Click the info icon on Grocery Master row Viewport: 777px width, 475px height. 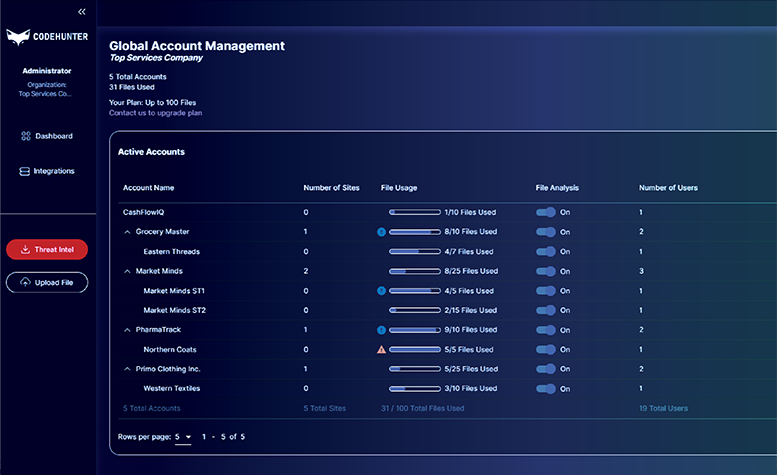pos(381,232)
